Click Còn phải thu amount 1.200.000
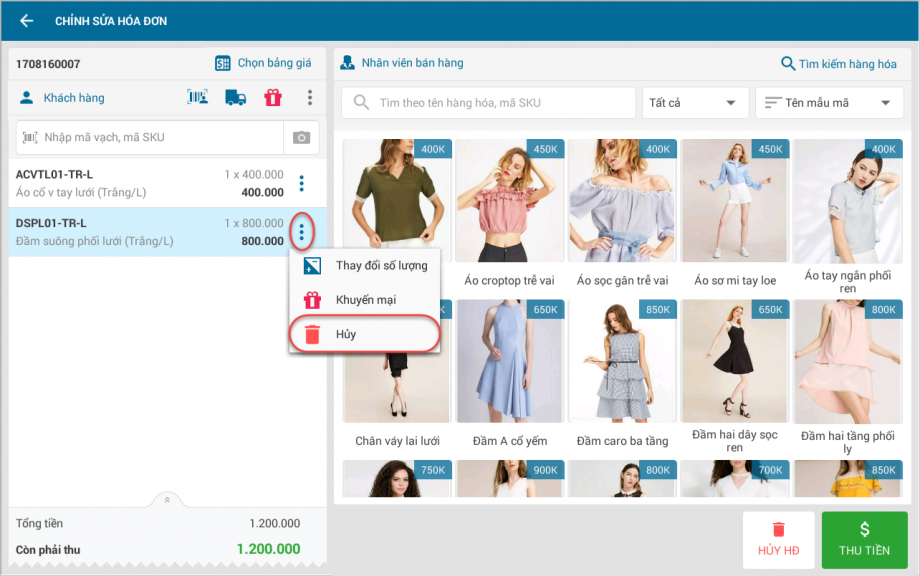 coord(268,549)
